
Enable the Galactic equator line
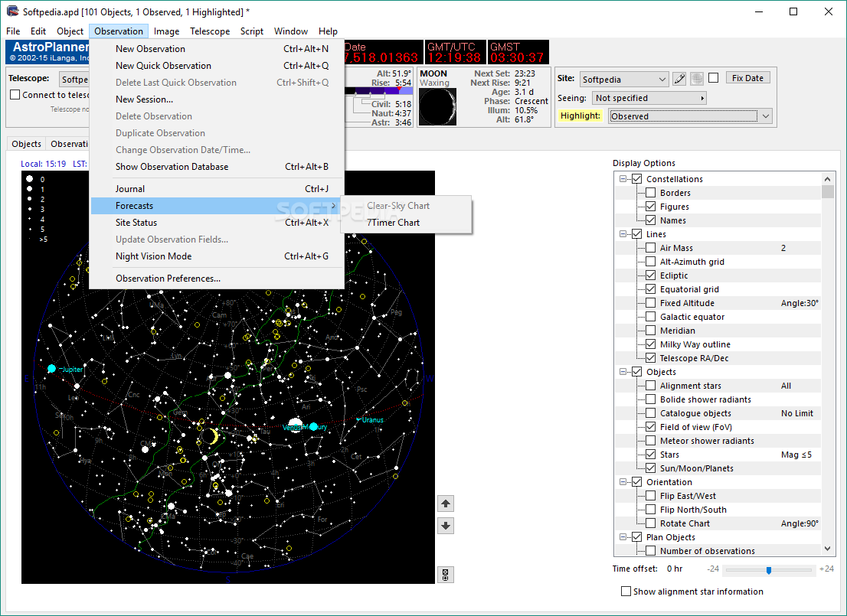(x=651, y=317)
